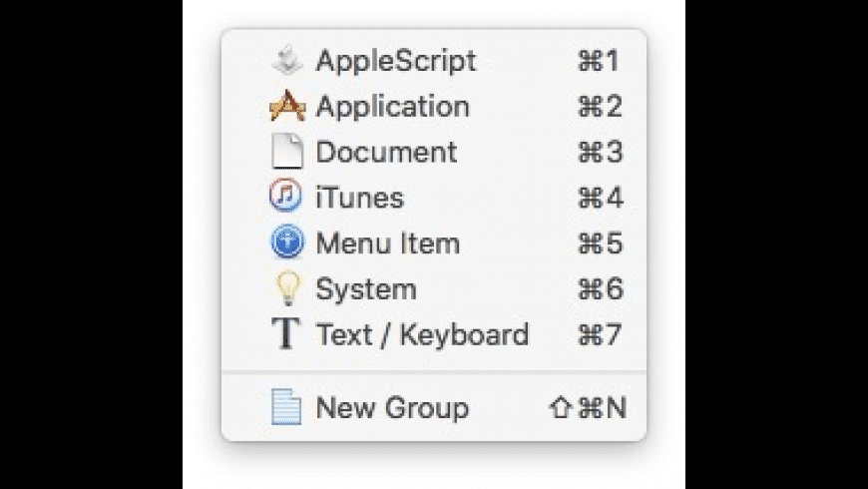Choose the System menu entry
The height and width of the screenshot is (489, 868).
point(365,289)
